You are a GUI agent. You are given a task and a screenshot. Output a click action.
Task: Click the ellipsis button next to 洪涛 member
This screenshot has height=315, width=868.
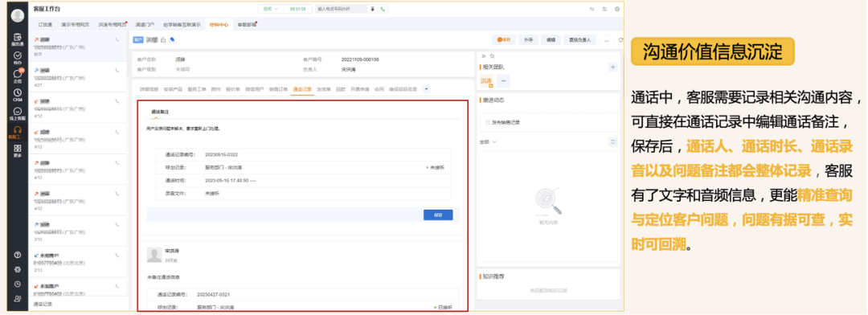point(503,81)
